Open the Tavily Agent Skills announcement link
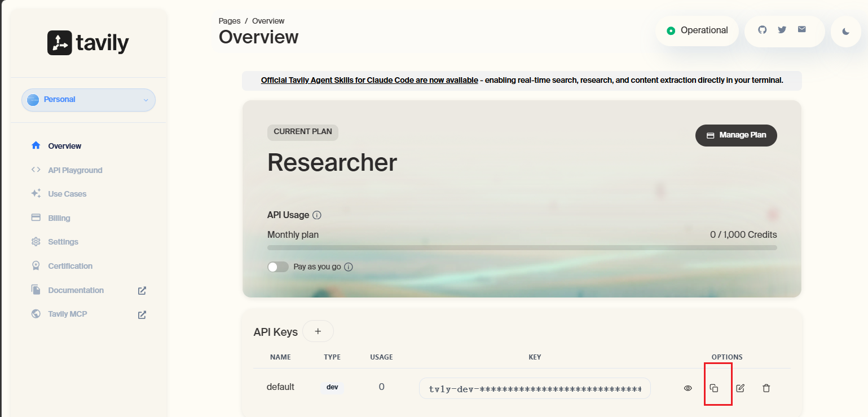 369,81
